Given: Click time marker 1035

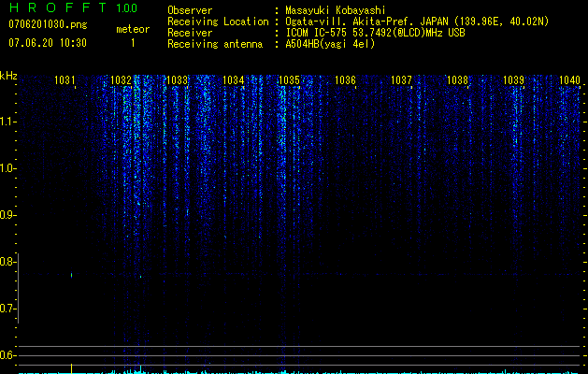Looking at the screenshot, I should [290, 80].
